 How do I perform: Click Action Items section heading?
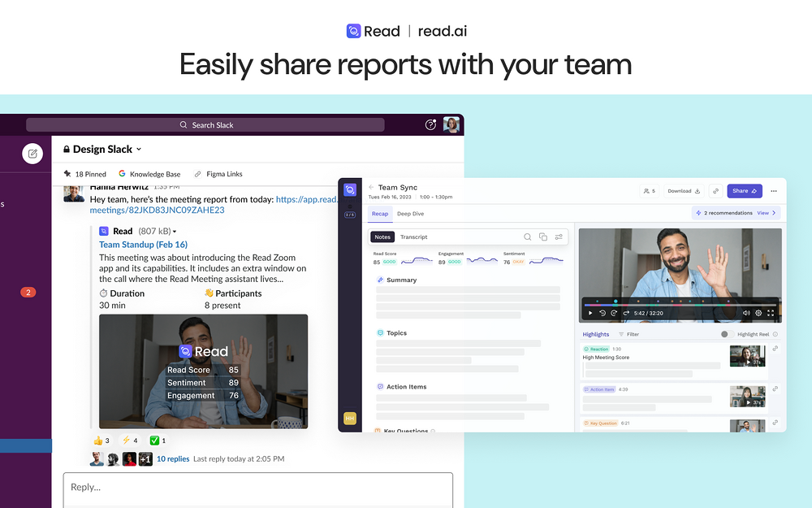click(x=407, y=387)
